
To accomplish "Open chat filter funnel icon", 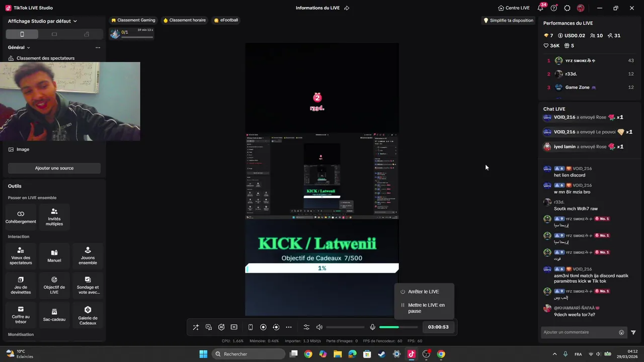I will (633, 332).
